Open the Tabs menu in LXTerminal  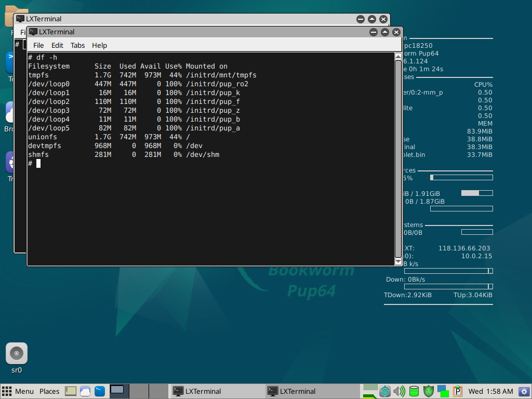coord(78,46)
